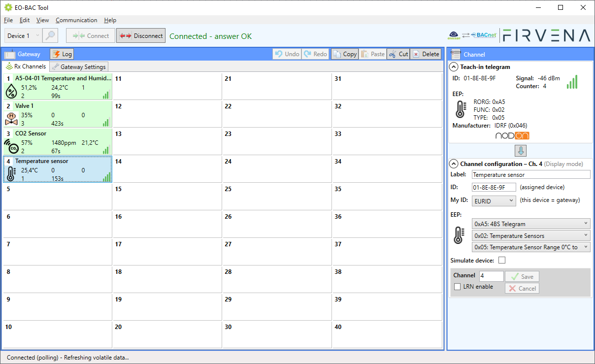This screenshot has width=595, height=364.
Task: Toggle the Simulate device checkbox
Action: click(x=502, y=260)
